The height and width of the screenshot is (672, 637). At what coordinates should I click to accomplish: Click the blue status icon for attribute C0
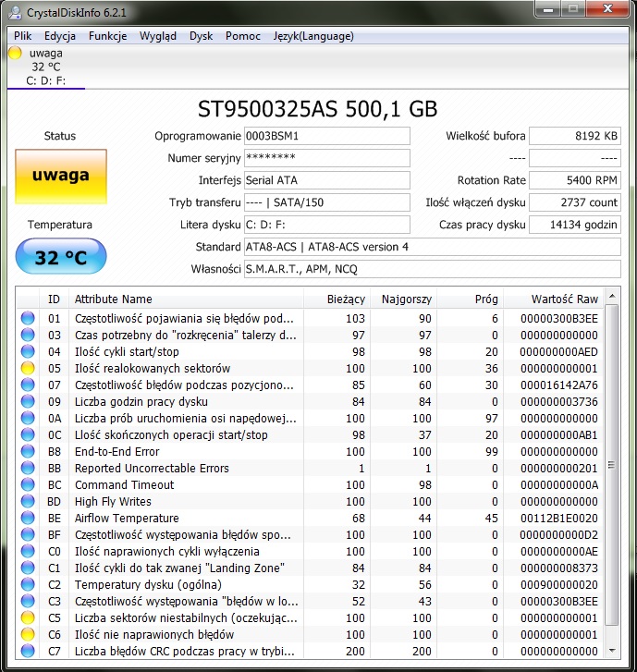[28, 551]
